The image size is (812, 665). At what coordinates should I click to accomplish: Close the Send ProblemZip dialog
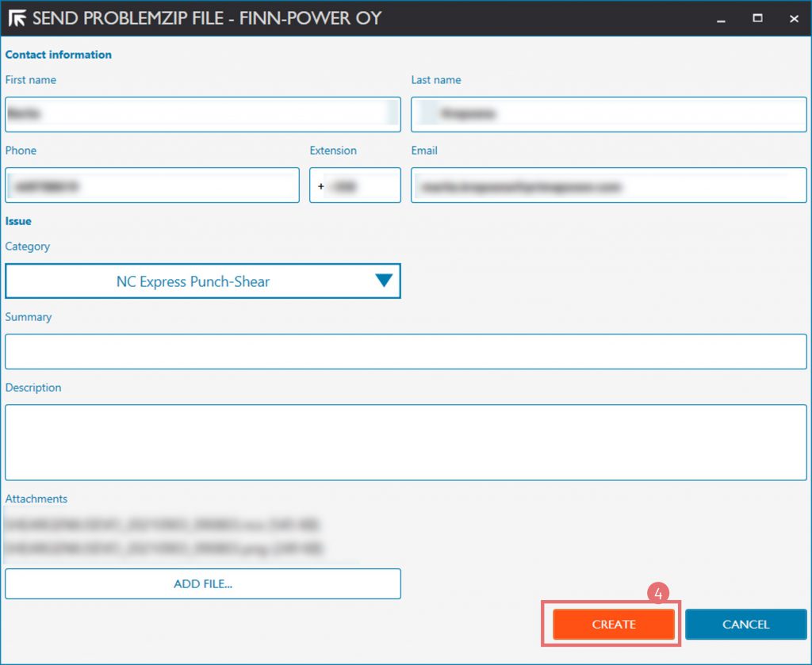pos(794,18)
